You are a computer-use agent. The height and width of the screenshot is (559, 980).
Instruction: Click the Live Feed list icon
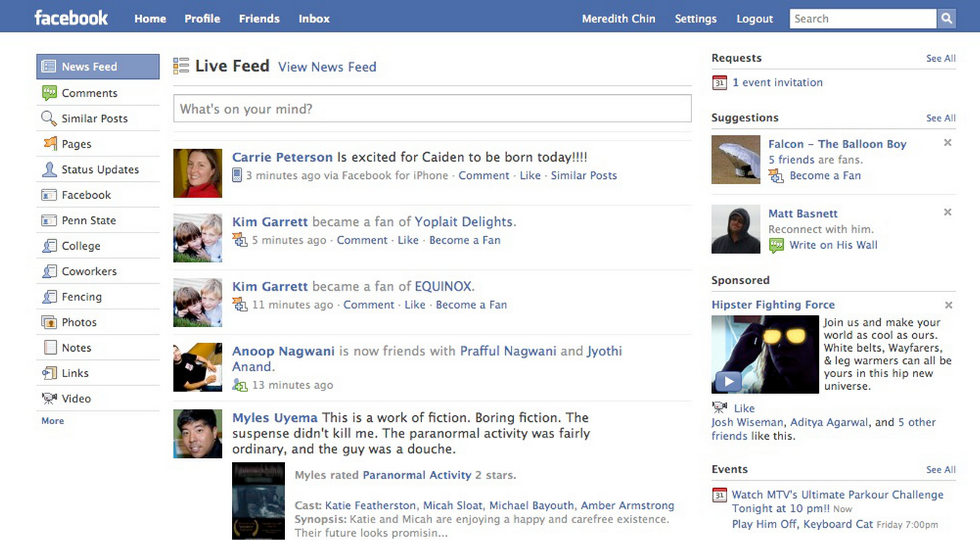180,66
